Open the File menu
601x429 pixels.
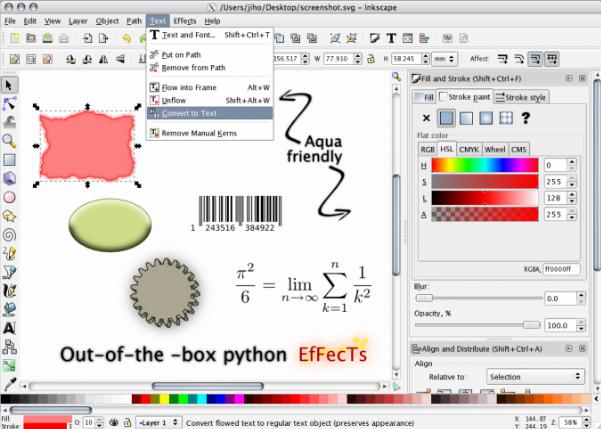10,21
